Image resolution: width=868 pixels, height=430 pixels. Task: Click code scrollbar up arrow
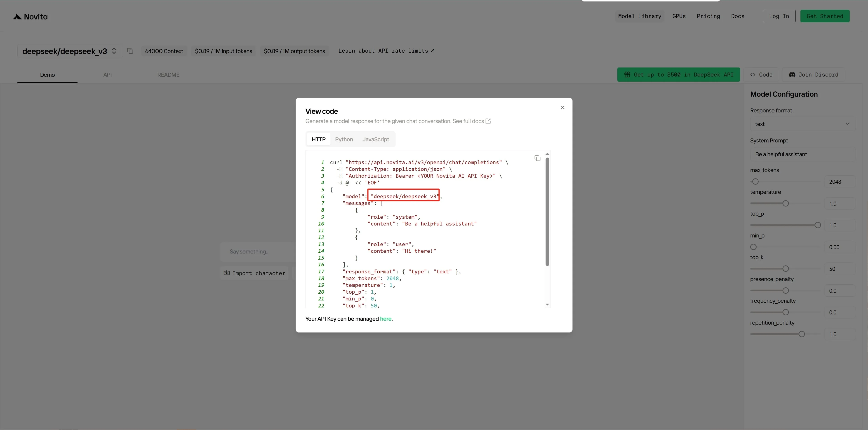(x=547, y=154)
